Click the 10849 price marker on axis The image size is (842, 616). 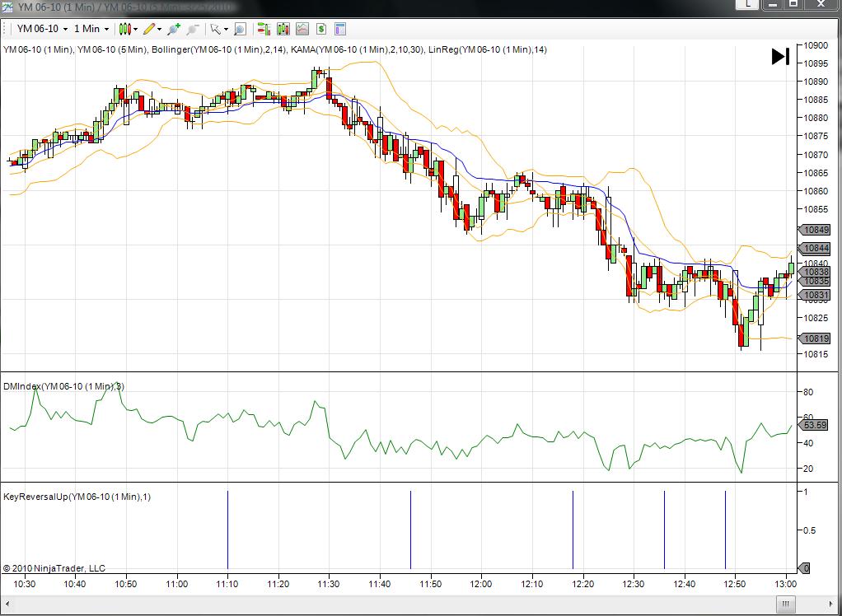coord(816,230)
